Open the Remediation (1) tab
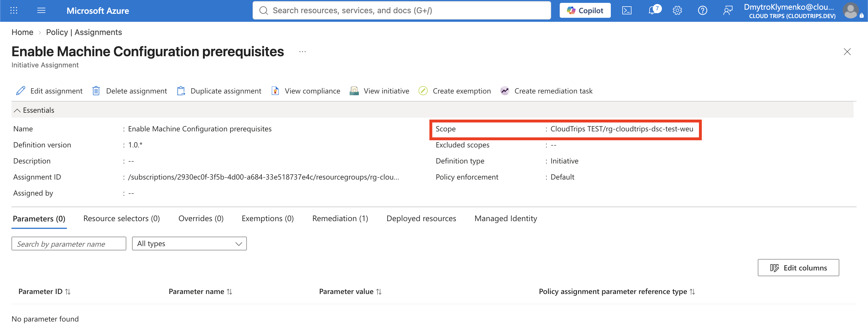 (x=340, y=219)
